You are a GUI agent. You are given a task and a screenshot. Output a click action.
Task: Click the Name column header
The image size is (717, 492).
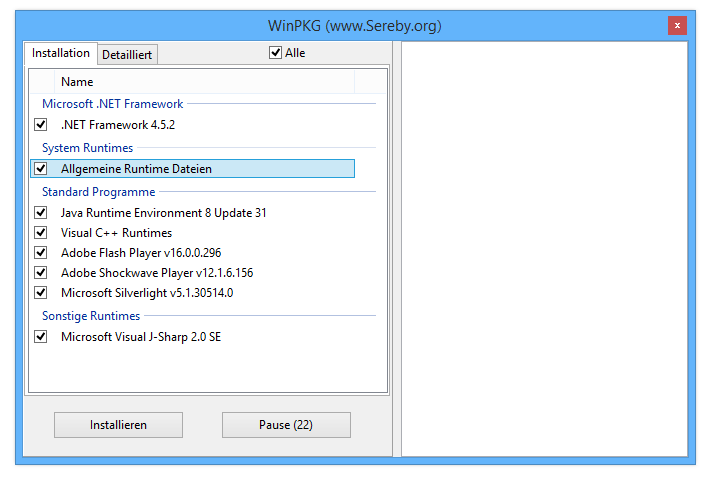click(204, 82)
